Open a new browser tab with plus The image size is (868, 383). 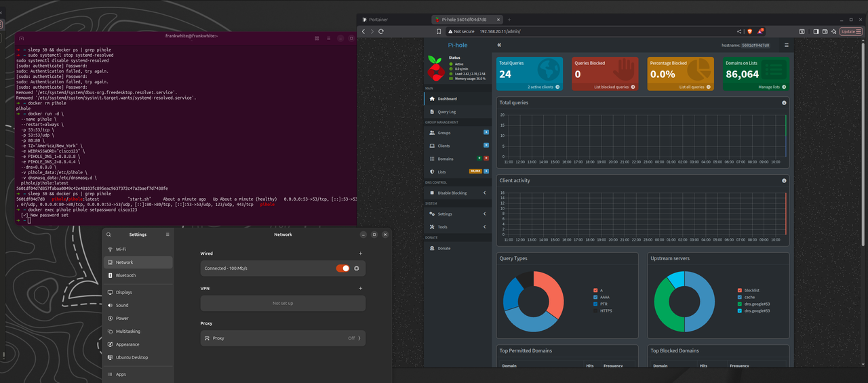[x=509, y=20]
